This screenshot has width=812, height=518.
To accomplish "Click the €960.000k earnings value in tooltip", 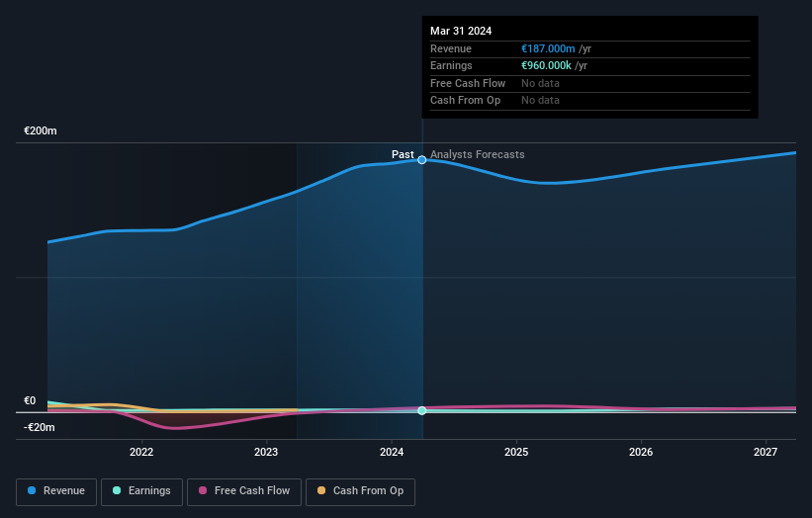I will click(x=546, y=65).
